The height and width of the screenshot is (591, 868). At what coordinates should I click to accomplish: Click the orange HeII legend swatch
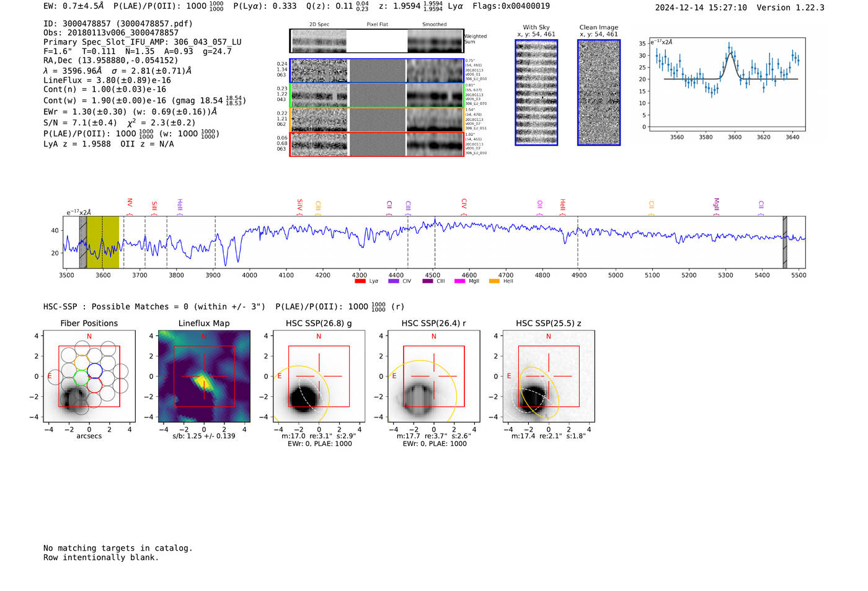tap(494, 282)
